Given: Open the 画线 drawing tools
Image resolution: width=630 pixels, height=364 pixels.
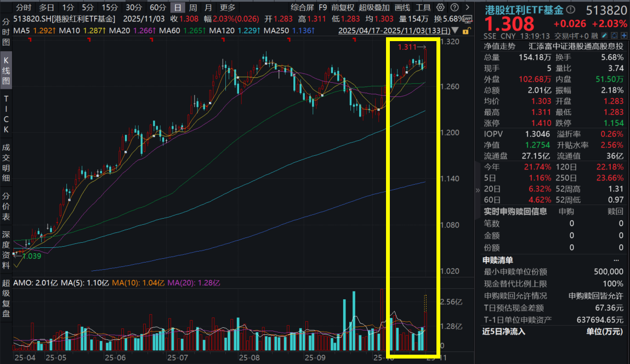Looking at the screenshot, I should [x=401, y=8].
